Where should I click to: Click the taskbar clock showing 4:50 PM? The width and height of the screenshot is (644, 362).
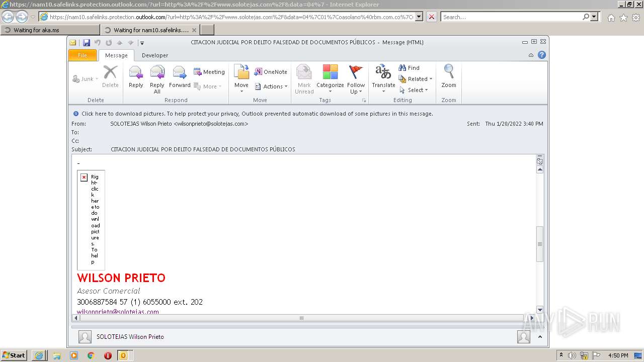click(618, 355)
